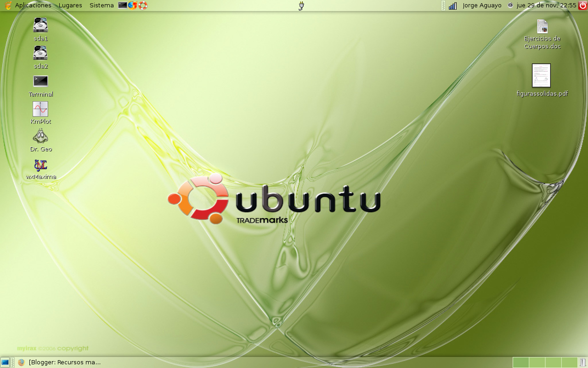588x368 pixels.
Task: Launch Firefox from the top panel
Action: point(133,6)
